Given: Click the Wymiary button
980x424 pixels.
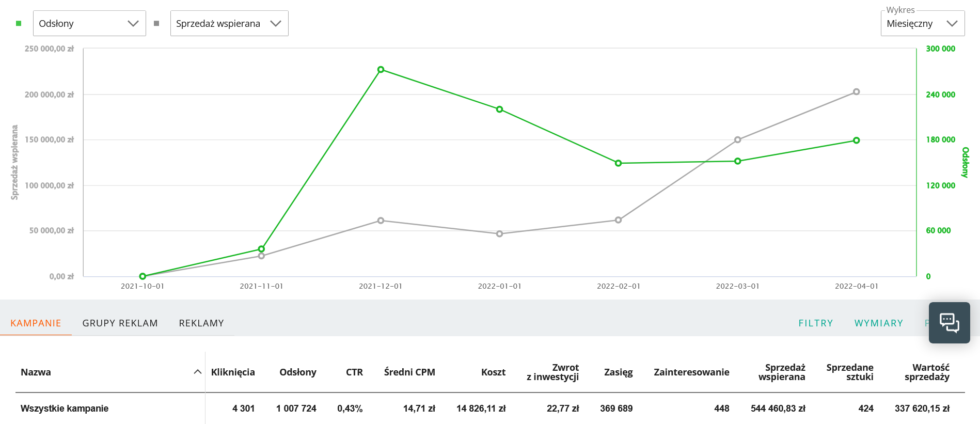Looking at the screenshot, I should tap(878, 323).
